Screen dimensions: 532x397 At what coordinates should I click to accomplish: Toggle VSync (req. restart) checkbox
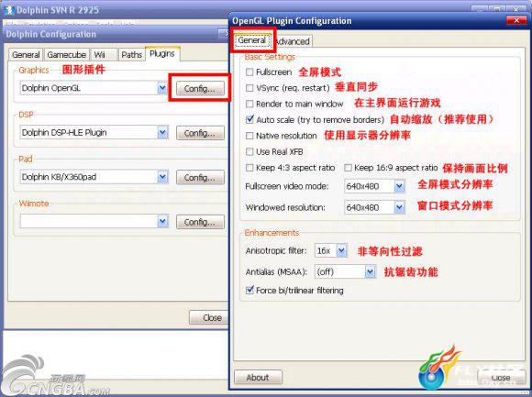[x=249, y=88]
